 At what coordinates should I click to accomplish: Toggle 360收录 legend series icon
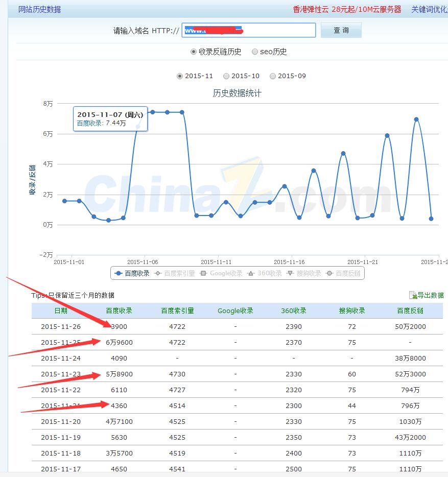click(x=251, y=273)
